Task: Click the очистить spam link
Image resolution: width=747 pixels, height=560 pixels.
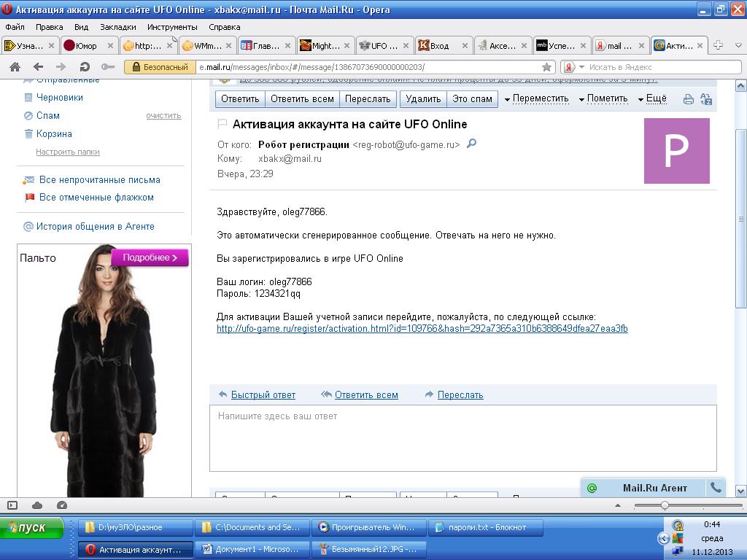Action: click(163, 116)
